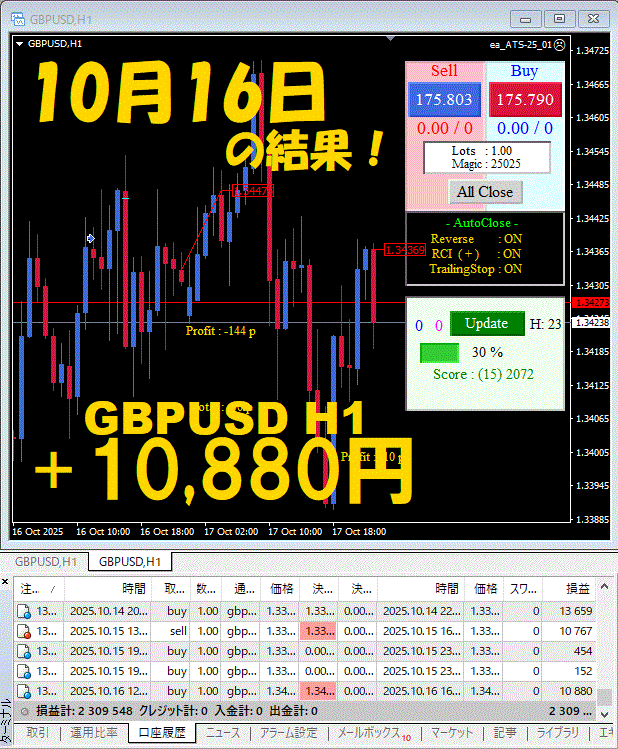Toggle TrailingStop ON setting
Screen dimensions: 618x749
[475, 269]
